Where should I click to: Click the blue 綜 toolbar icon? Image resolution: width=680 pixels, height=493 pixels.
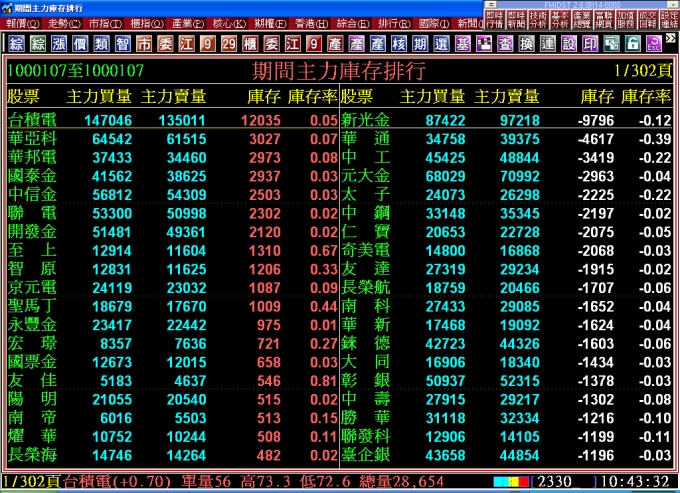coord(16,44)
